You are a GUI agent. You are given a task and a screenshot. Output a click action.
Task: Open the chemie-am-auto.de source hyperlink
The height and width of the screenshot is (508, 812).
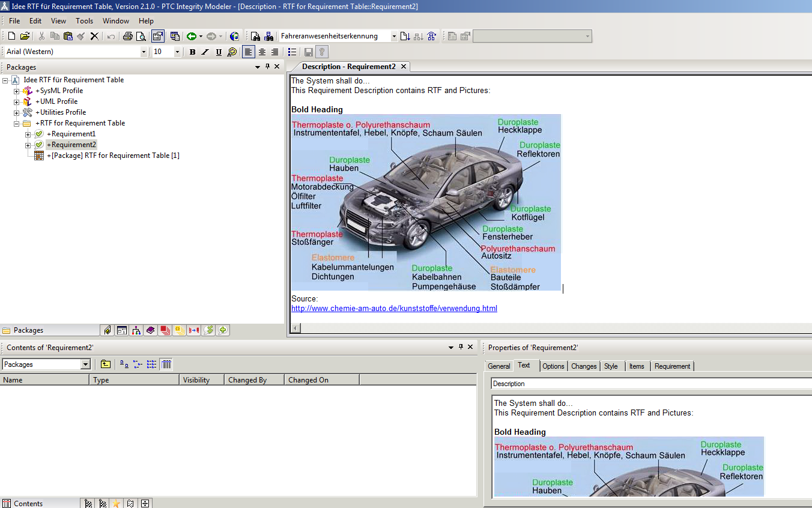coord(394,309)
